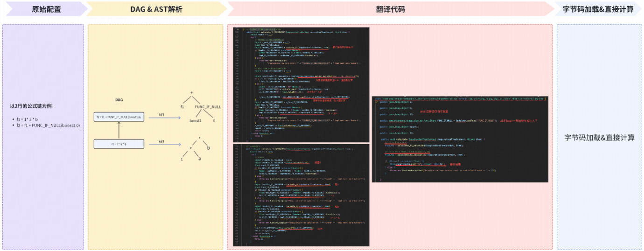Viewport: 644px width, 251px height.
Task: Click bullet text f2 = f1 + FUNC_IF_NULL(boost1,0)
Action: pyautogui.click(x=48, y=125)
